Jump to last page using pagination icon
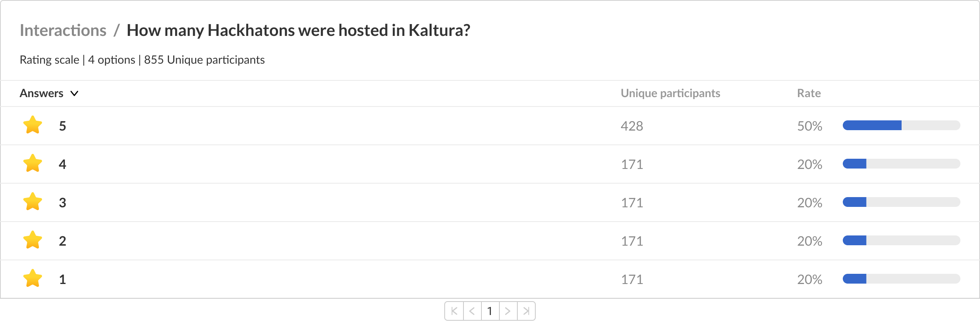980x324 pixels. pyautogui.click(x=526, y=311)
